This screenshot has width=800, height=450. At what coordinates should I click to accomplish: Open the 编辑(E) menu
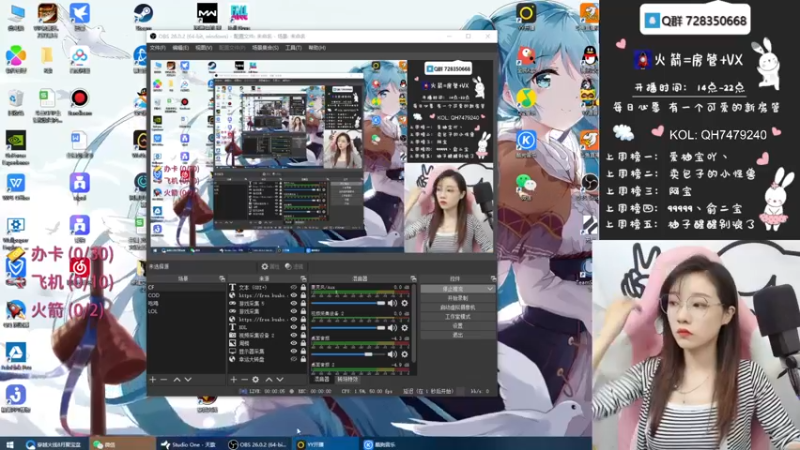click(180, 48)
